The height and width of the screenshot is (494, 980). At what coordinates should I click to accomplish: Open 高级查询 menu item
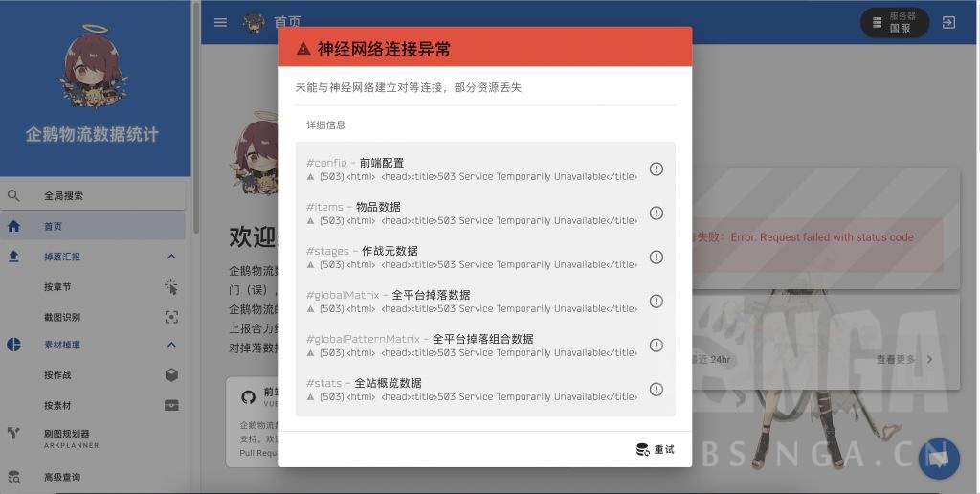pos(93,477)
